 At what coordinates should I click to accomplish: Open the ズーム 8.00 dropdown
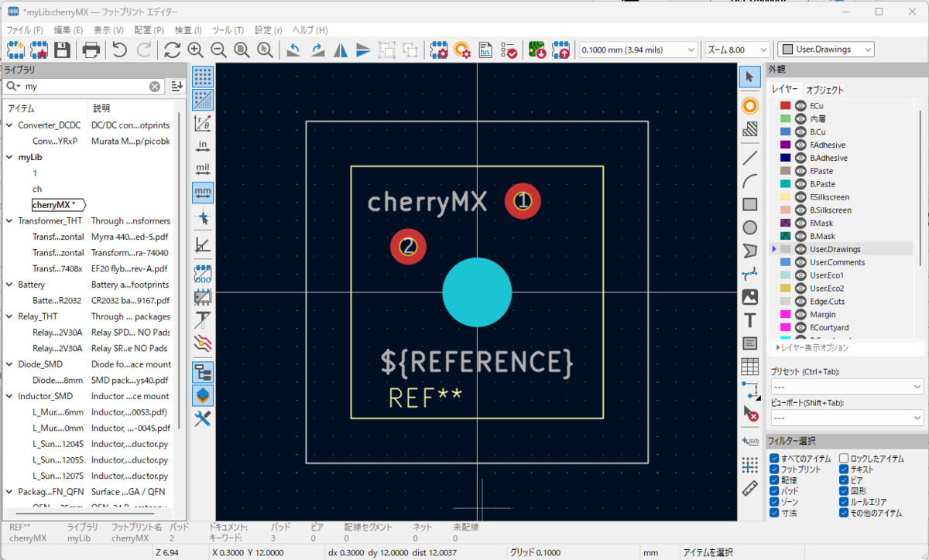point(738,50)
